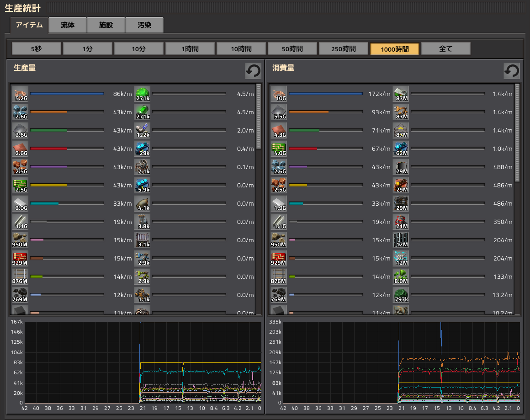Click the item icon labeled 122k
Image resolution: width=530 pixels, height=420 pixels.
142,130
